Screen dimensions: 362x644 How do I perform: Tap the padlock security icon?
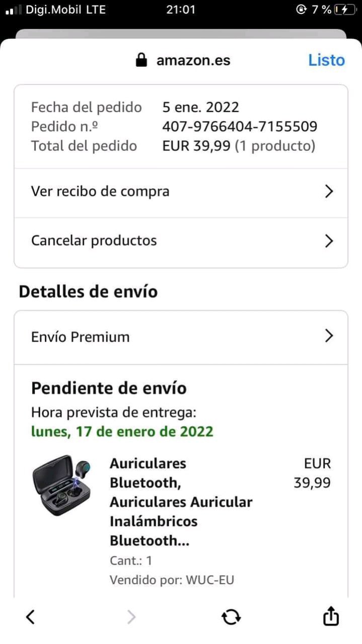pos(141,60)
